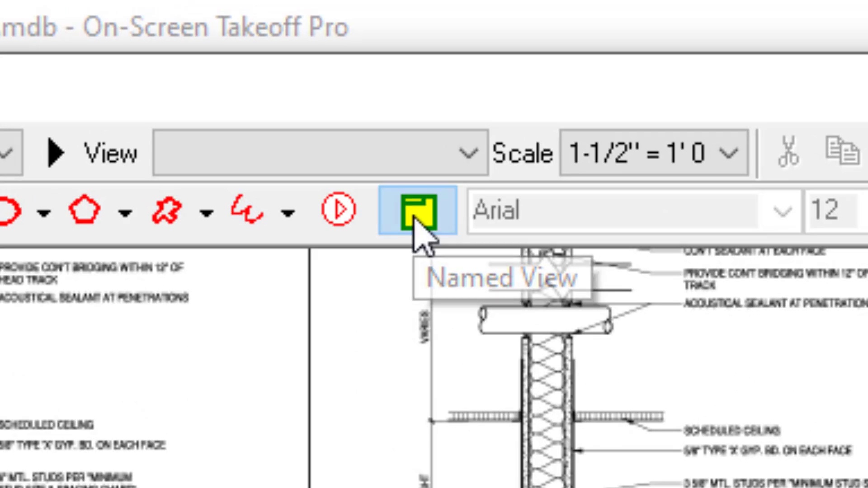Viewport: 868px width, 488px height.
Task: Open the Arial font dropdown arrow
Action: point(783,211)
